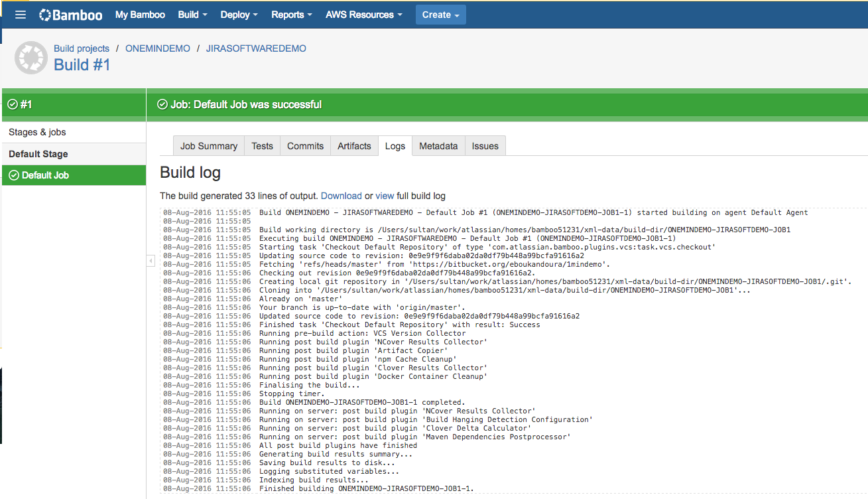Expand the Reports dropdown menu
The width and height of the screenshot is (868, 499).
[292, 15]
